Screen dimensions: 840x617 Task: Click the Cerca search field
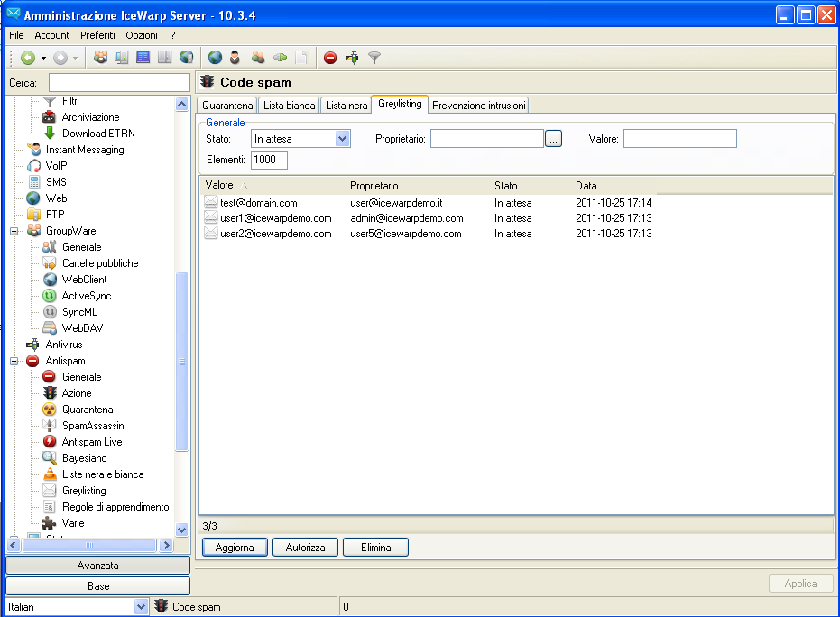[119, 83]
